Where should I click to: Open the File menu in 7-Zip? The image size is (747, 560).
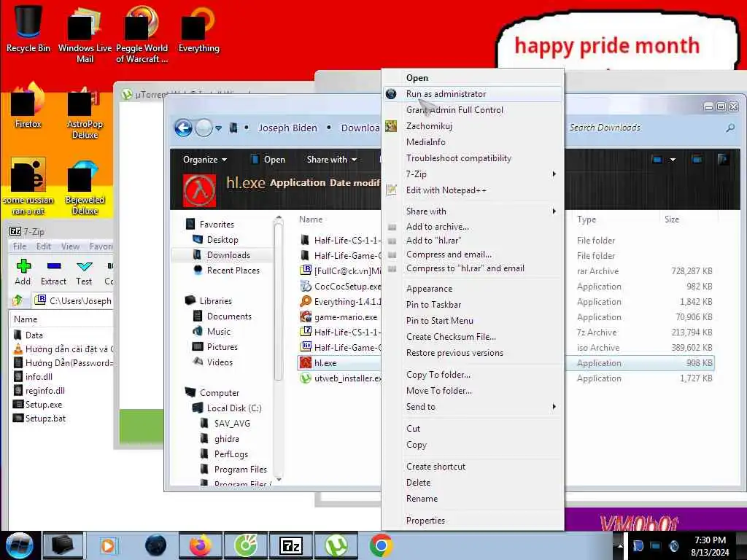coord(20,246)
